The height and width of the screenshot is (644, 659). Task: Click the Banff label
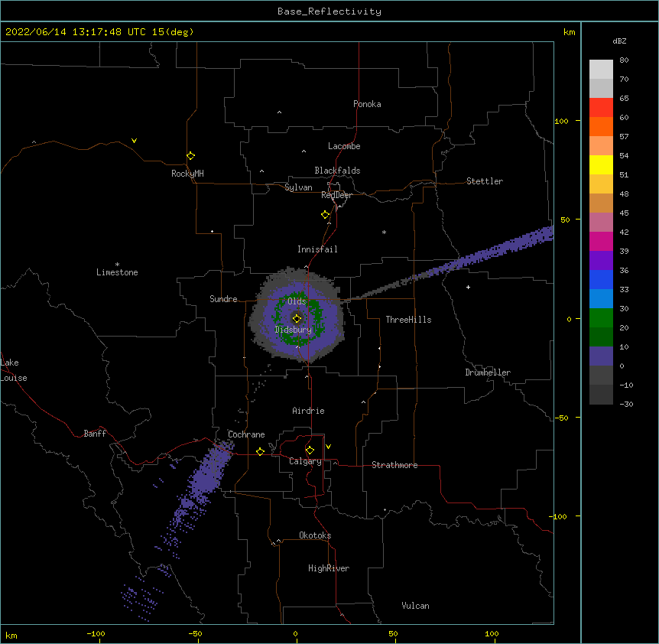[x=95, y=434]
